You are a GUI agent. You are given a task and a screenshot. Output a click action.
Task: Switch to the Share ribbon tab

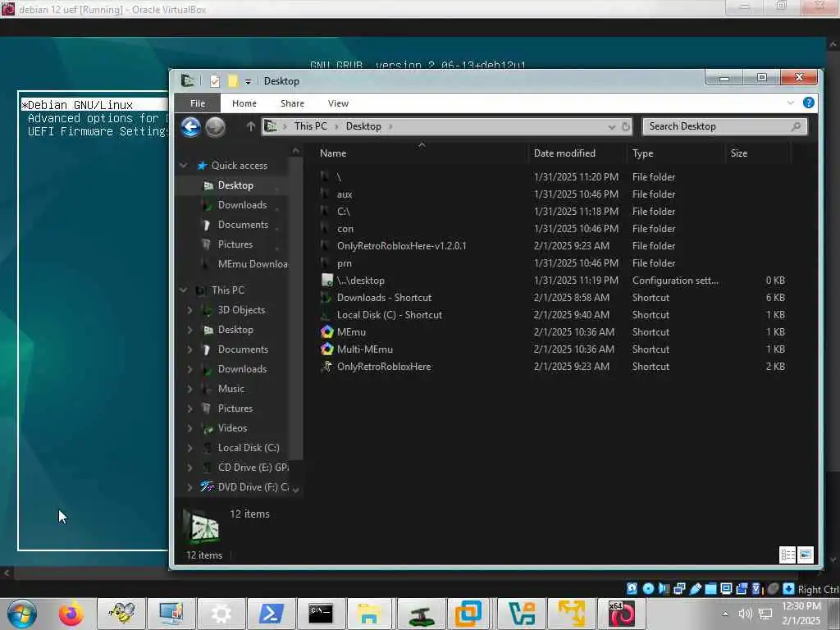(292, 103)
